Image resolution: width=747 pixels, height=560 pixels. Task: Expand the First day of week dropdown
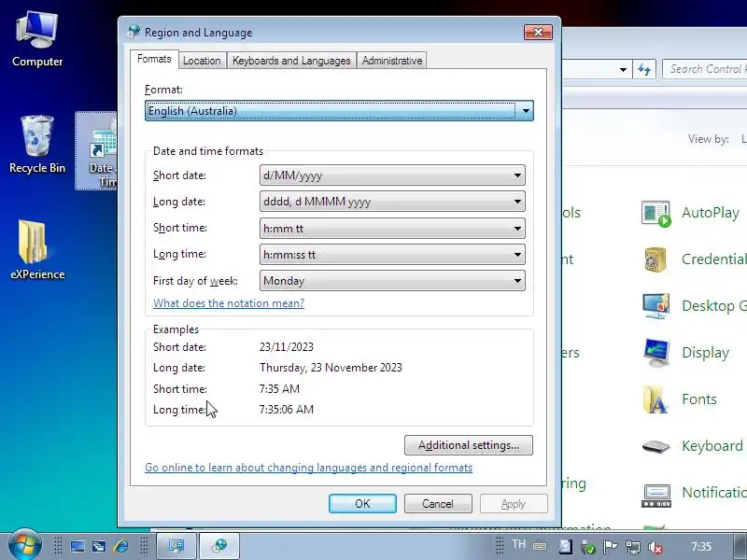392,281
